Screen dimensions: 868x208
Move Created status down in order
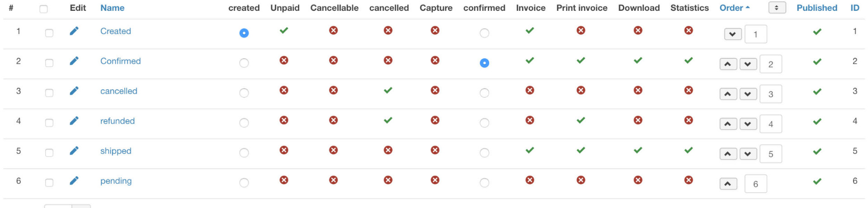tap(733, 34)
